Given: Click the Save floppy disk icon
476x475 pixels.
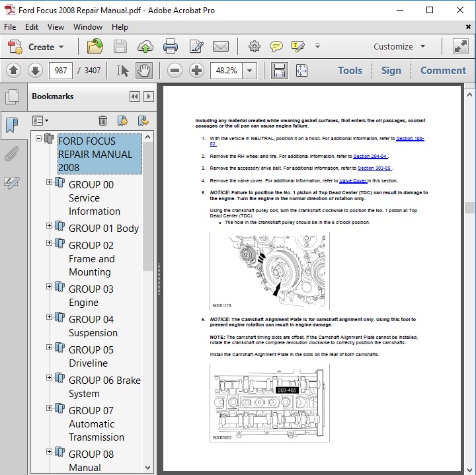Looking at the screenshot, I should click(x=120, y=47).
